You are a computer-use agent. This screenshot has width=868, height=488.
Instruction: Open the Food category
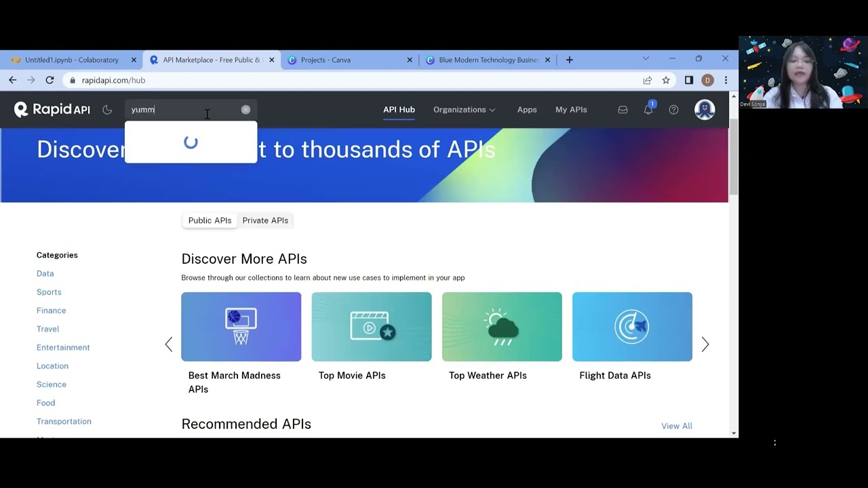tap(46, 403)
